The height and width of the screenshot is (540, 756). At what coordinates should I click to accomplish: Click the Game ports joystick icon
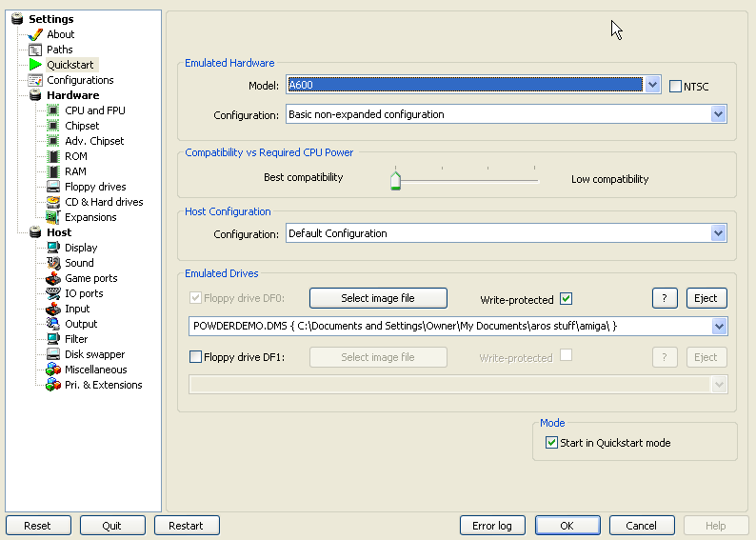54,278
